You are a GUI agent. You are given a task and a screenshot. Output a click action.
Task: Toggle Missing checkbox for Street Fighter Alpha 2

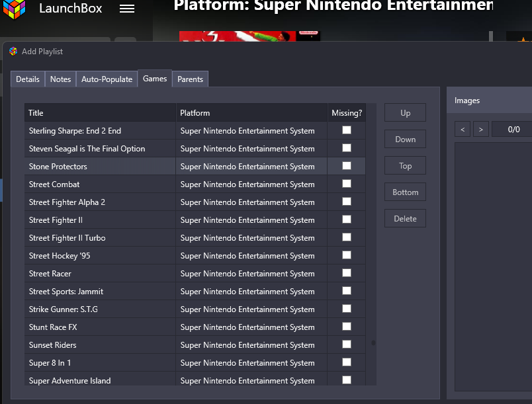(x=347, y=202)
